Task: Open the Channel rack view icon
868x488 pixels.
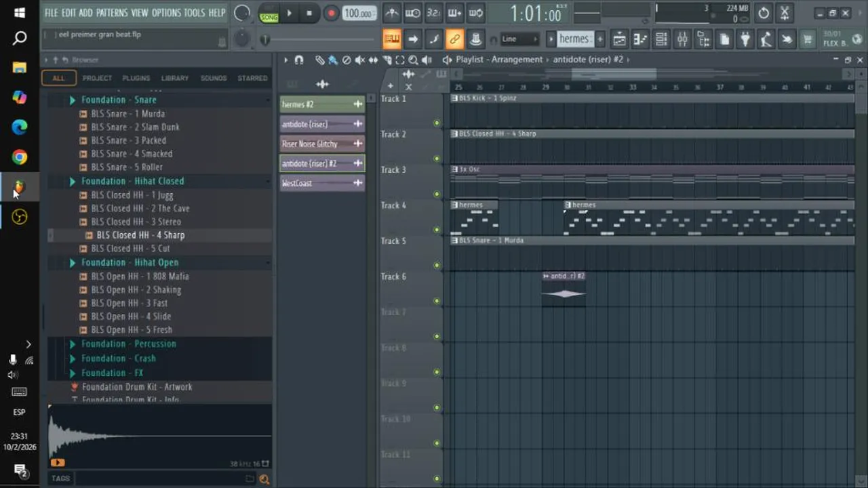Action: 661,39
